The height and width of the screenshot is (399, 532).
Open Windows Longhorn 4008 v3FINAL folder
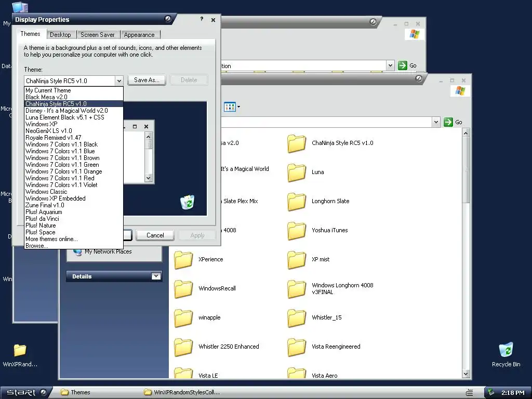pos(296,289)
